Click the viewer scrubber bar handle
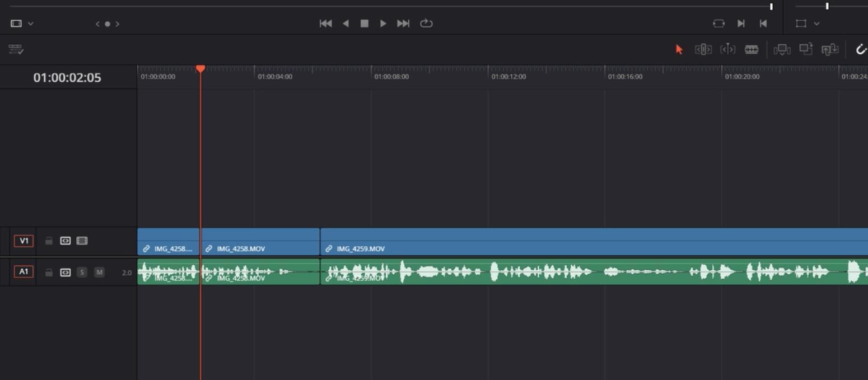This screenshot has height=380, width=868. 771,7
